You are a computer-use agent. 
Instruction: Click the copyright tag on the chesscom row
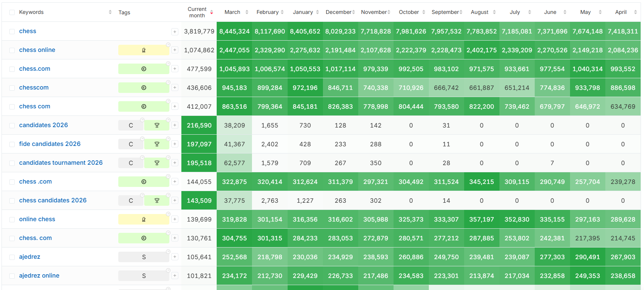[143, 88]
